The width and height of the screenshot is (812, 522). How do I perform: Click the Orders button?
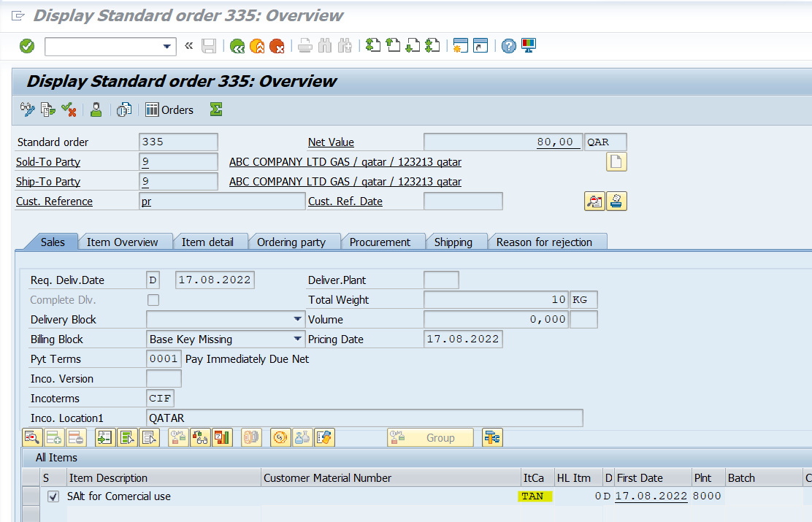[169, 110]
